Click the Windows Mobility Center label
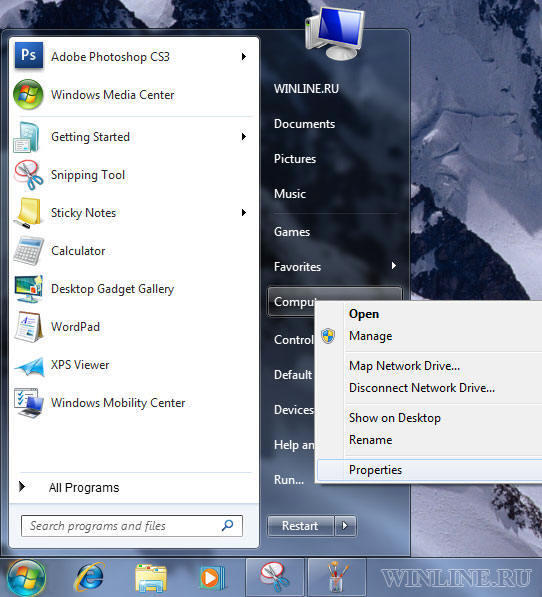542x597 pixels. coord(118,403)
